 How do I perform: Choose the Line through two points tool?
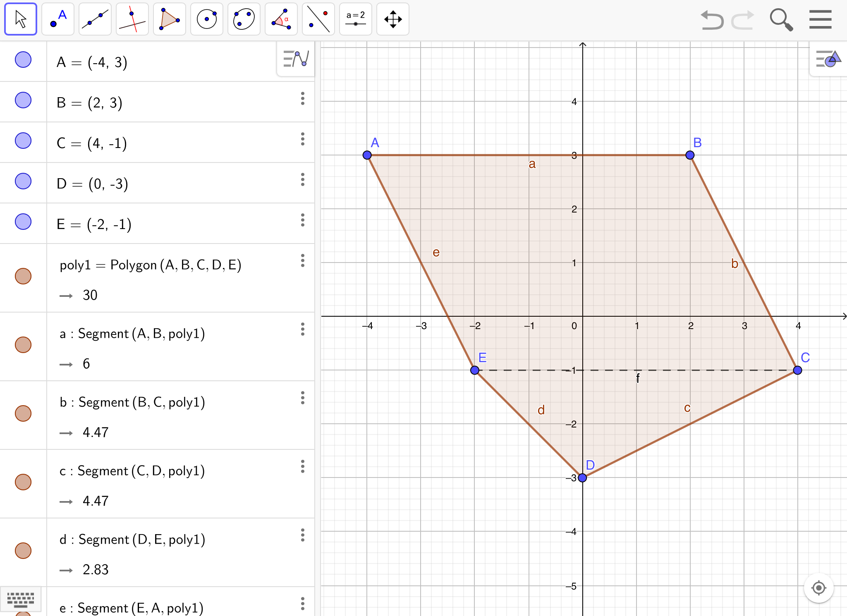pos(95,19)
